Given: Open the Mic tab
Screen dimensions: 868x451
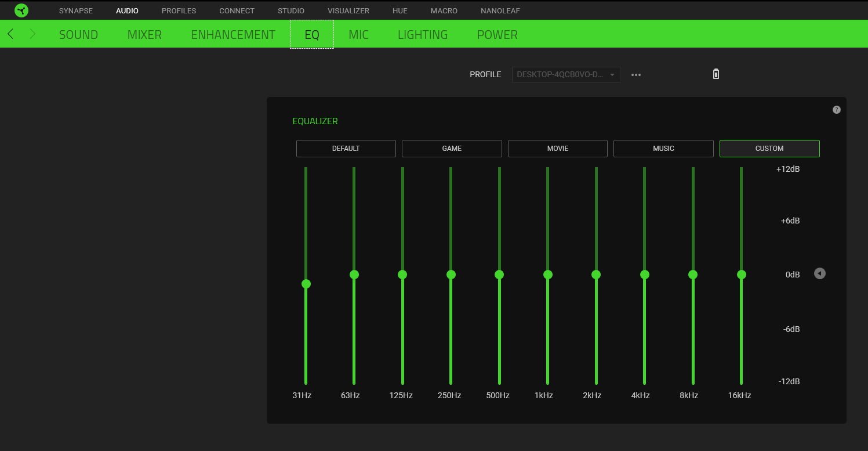Looking at the screenshot, I should click(358, 35).
